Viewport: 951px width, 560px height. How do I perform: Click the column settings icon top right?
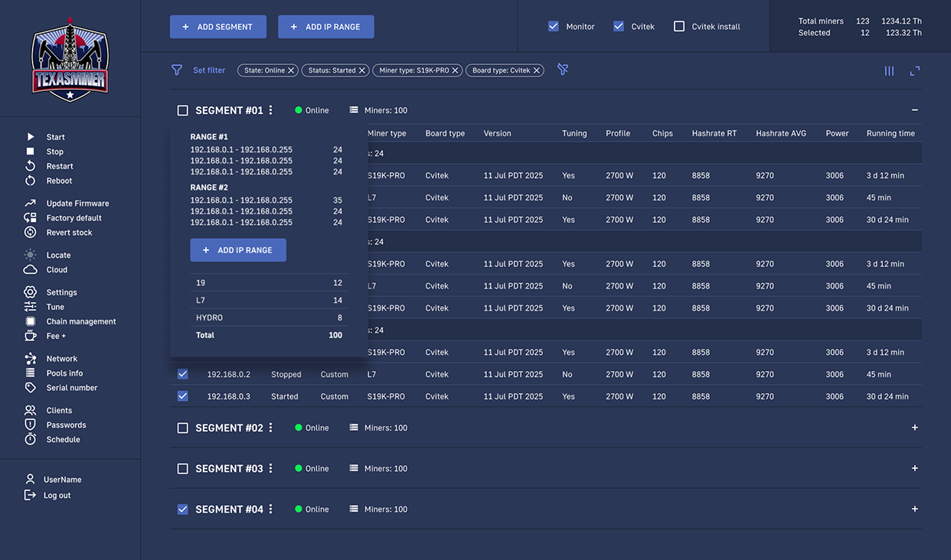889,70
